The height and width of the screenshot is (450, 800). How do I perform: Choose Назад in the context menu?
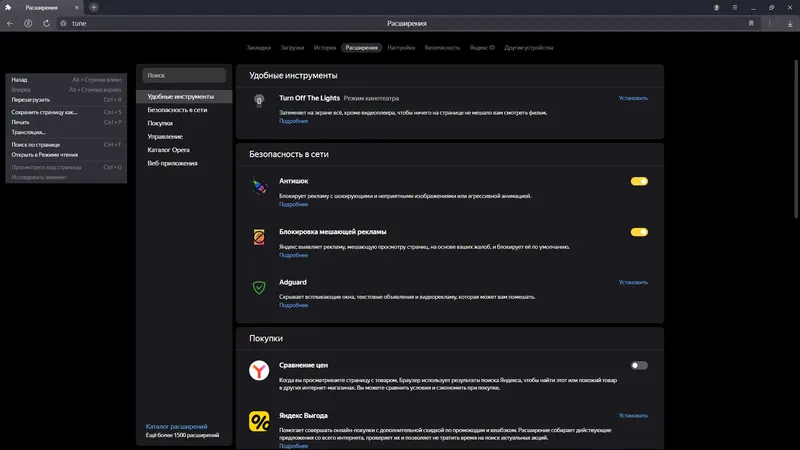(66, 80)
